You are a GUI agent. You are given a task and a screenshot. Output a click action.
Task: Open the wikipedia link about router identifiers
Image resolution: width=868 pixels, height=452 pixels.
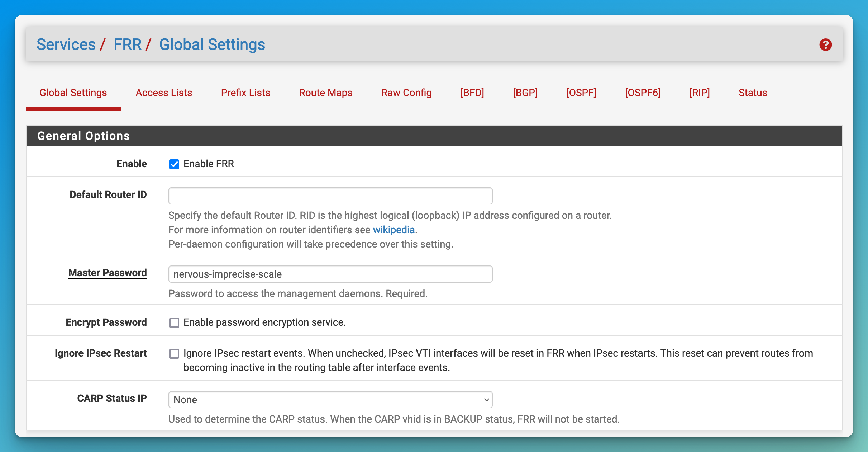[x=394, y=230]
